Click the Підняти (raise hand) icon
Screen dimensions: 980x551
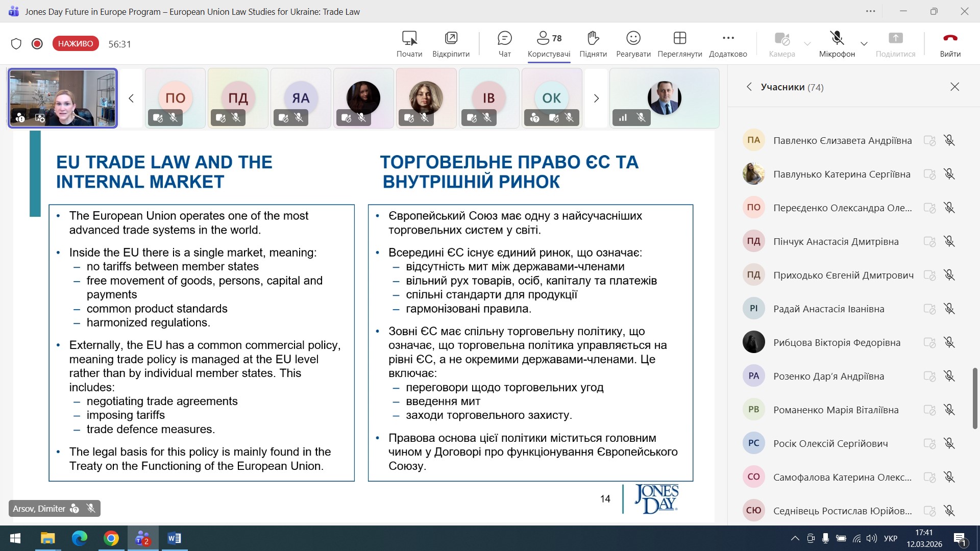click(x=593, y=43)
